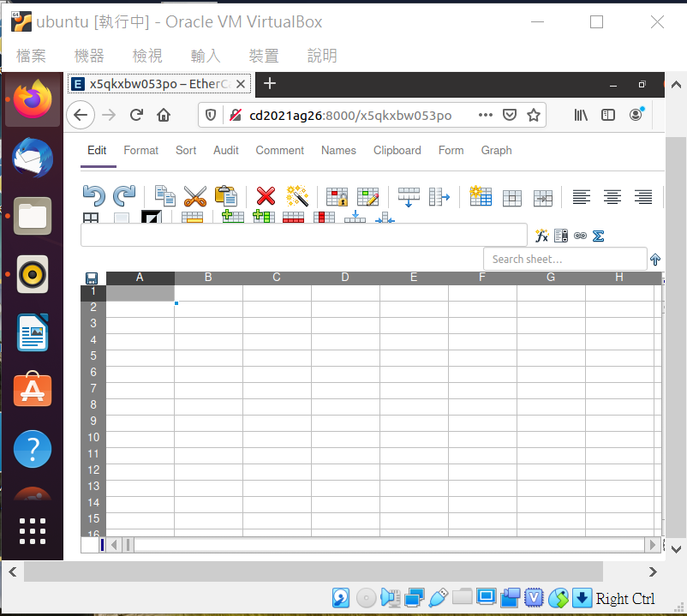Click the VirtualBox horizontal scrollbar right arrow
This screenshot has width=687, height=616.
point(653,571)
